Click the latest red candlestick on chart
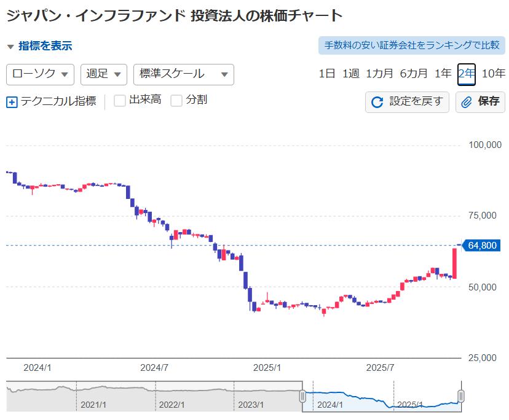The height and width of the screenshot is (420, 509). (455, 263)
